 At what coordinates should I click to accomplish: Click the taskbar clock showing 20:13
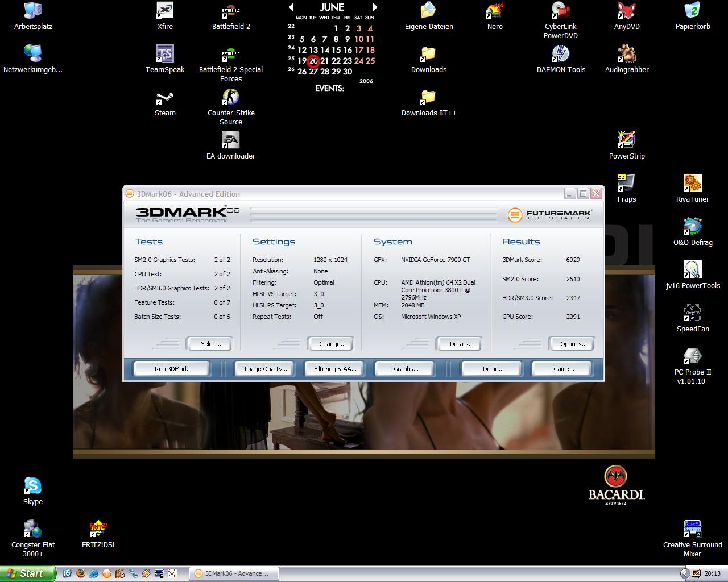[x=712, y=573]
